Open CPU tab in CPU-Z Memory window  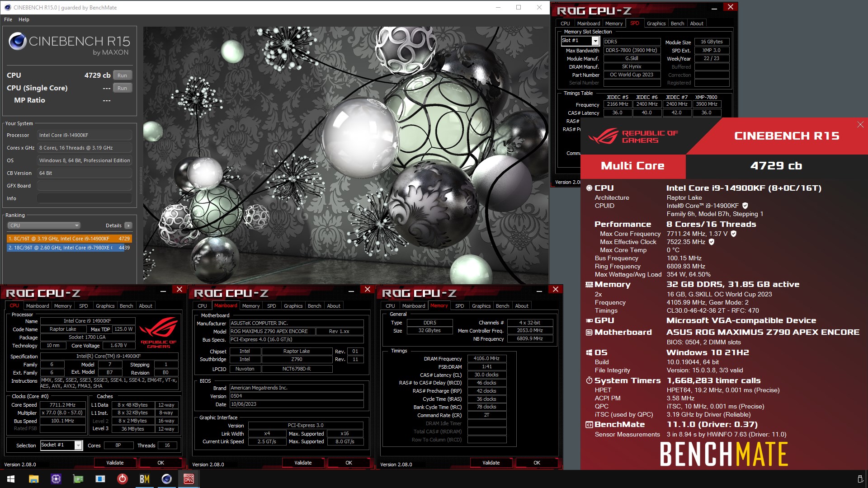(x=390, y=306)
